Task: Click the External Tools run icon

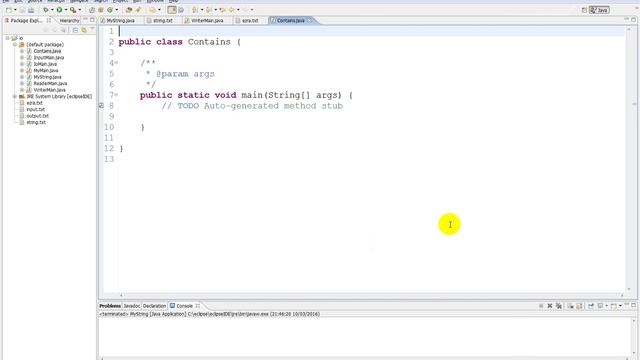Action: pos(73,10)
